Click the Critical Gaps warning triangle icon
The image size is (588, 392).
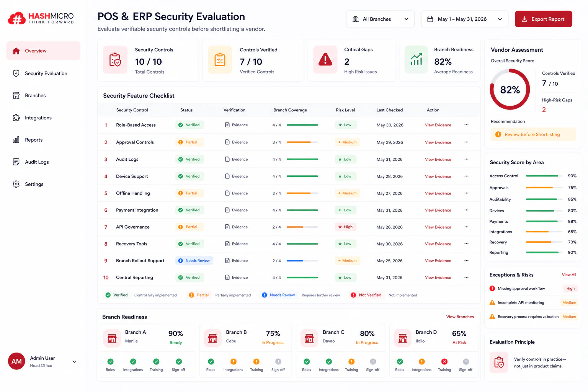click(325, 60)
